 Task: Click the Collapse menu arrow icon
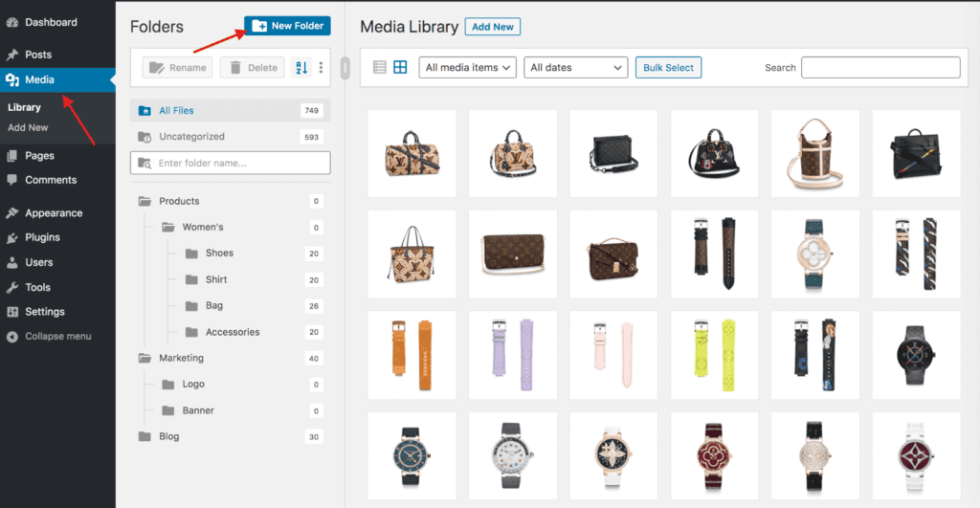click(x=12, y=337)
